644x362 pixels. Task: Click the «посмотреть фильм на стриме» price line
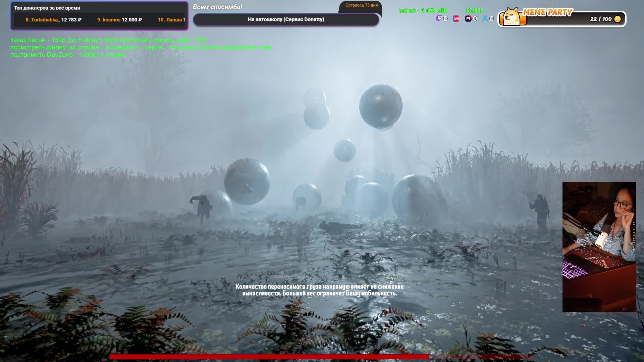[x=141, y=47]
